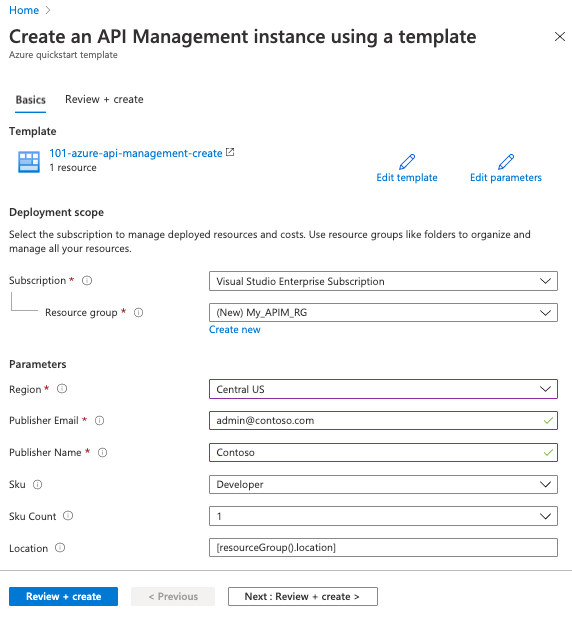Switch to the Review + create tab

click(104, 99)
